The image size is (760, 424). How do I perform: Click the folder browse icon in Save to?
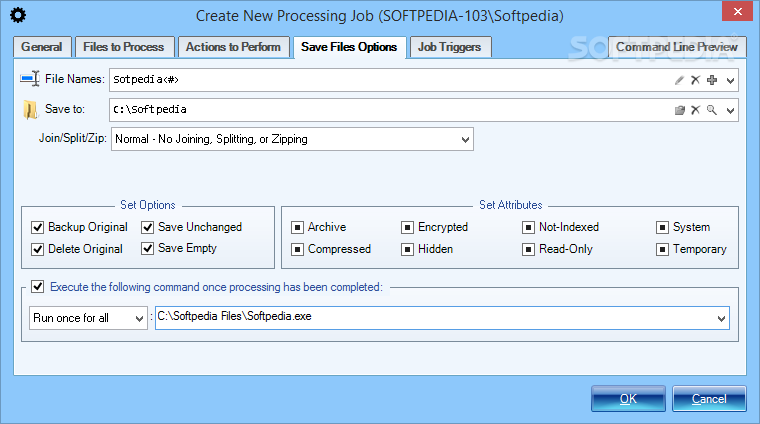click(x=680, y=110)
